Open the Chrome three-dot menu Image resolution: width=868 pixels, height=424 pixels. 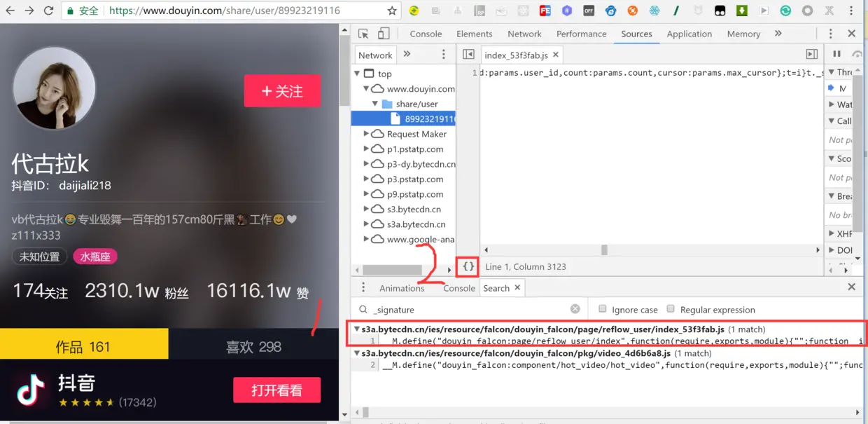pos(850,11)
